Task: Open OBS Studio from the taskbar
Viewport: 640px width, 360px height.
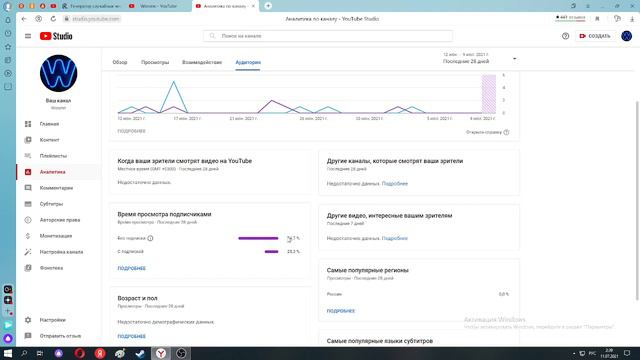Action: pyautogui.click(x=181, y=353)
